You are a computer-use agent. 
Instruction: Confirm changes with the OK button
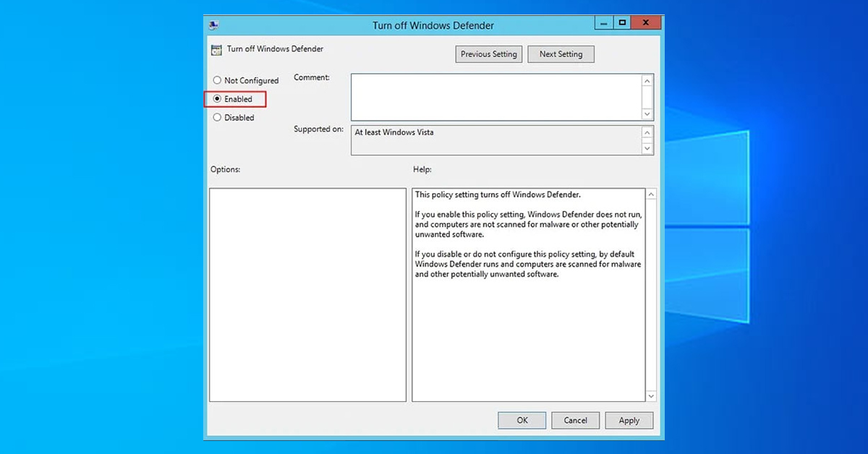pyautogui.click(x=522, y=420)
